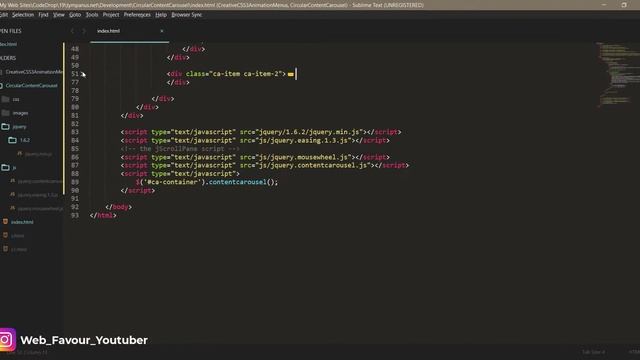Click the images folder icon
The image size is (640, 360).
click(5, 113)
